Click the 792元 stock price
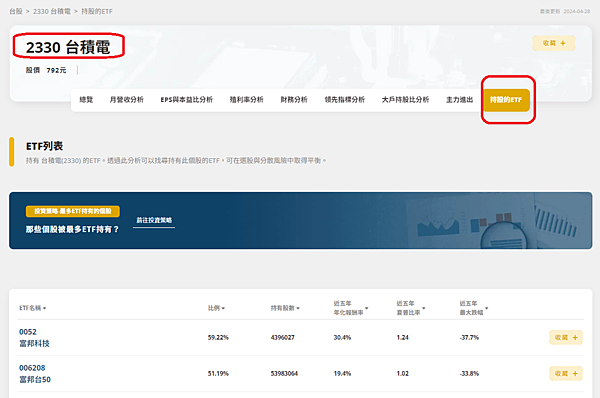 56,70
